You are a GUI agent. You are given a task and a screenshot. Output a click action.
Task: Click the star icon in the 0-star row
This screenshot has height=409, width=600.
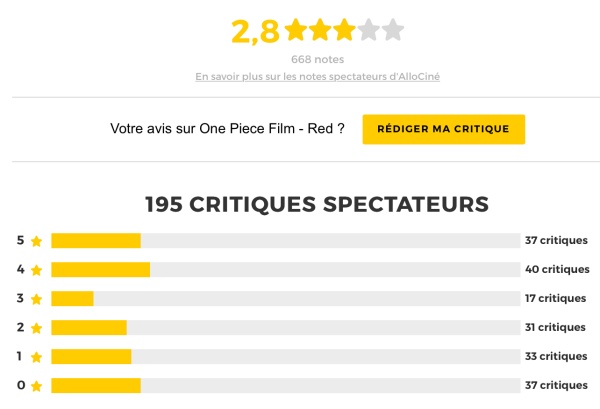coord(37,386)
